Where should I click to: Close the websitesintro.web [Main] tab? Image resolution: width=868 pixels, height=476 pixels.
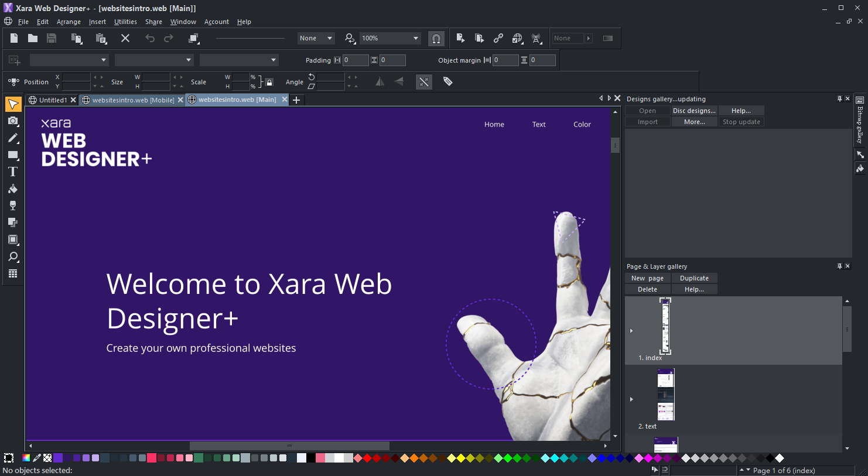pos(285,100)
